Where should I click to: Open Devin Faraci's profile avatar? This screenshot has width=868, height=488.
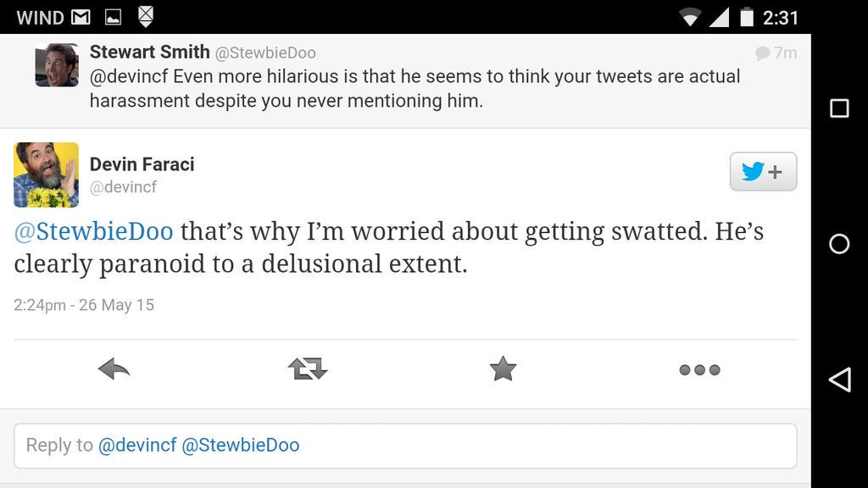tap(47, 175)
